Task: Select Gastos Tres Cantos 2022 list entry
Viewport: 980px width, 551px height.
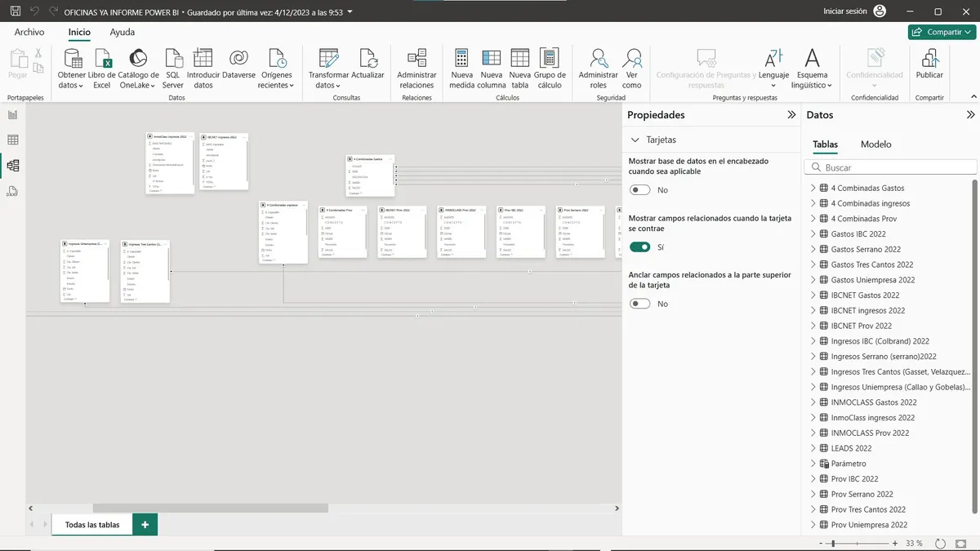Action: click(x=872, y=264)
